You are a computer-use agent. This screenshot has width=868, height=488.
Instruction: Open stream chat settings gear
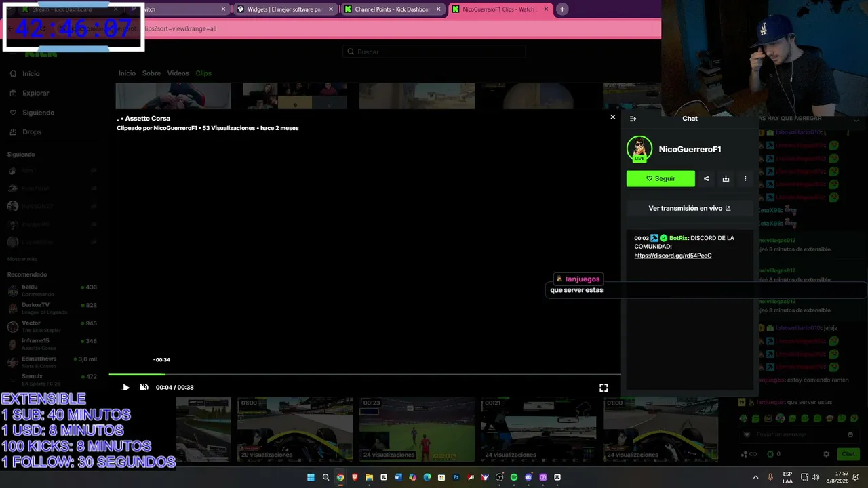point(826,454)
